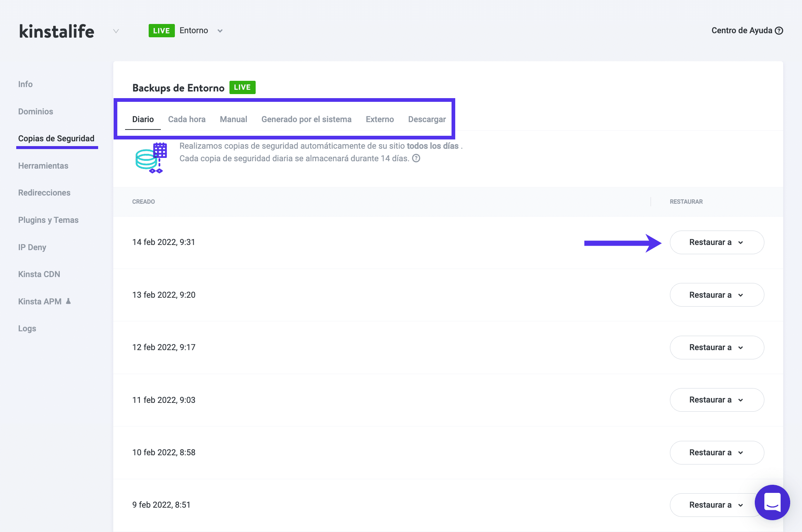The width and height of the screenshot is (802, 532).
Task: Expand the site selector chevron next to kinstalife
Action: [116, 31]
